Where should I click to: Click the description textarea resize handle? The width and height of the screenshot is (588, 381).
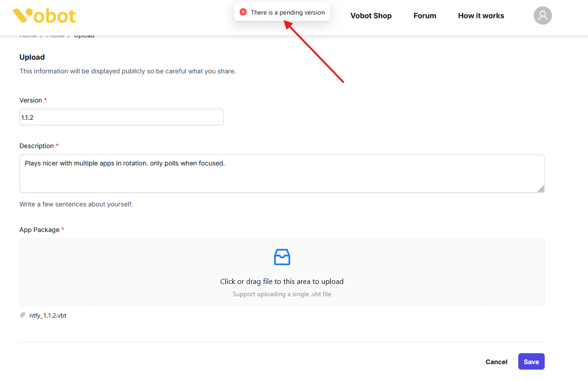tap(541, 189)
